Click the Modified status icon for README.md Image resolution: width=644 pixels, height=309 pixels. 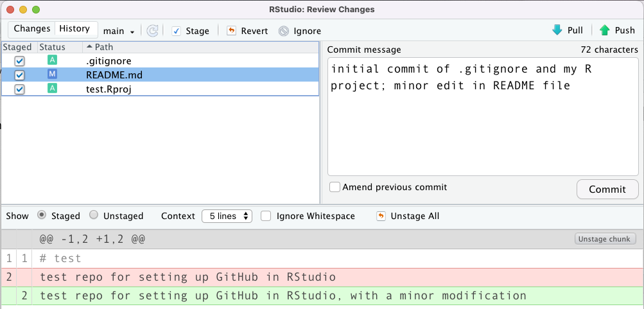click(x=52, y=75)
